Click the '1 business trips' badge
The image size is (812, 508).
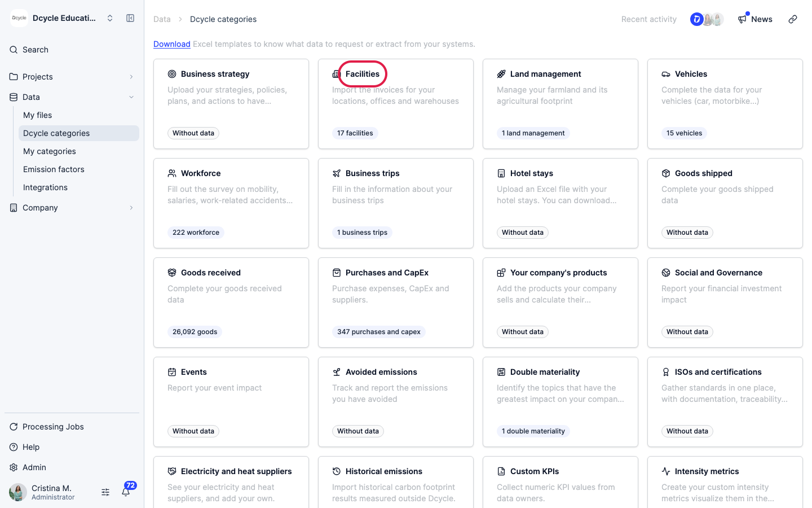[x=363, y=233]
